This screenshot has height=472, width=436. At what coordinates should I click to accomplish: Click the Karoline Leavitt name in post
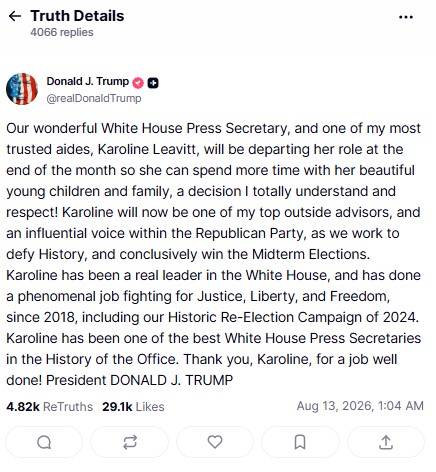tap(147, 149)
